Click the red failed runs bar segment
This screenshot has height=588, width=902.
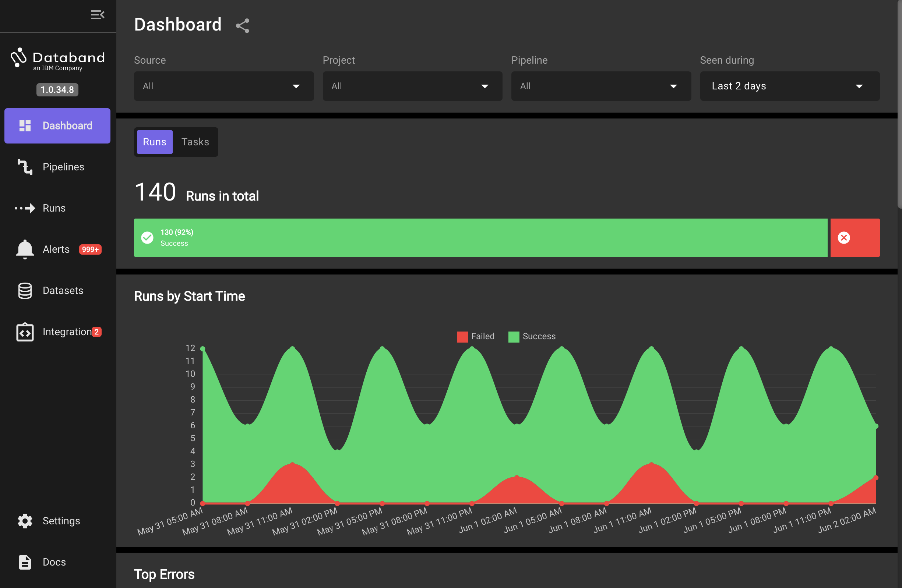(855, 238)
